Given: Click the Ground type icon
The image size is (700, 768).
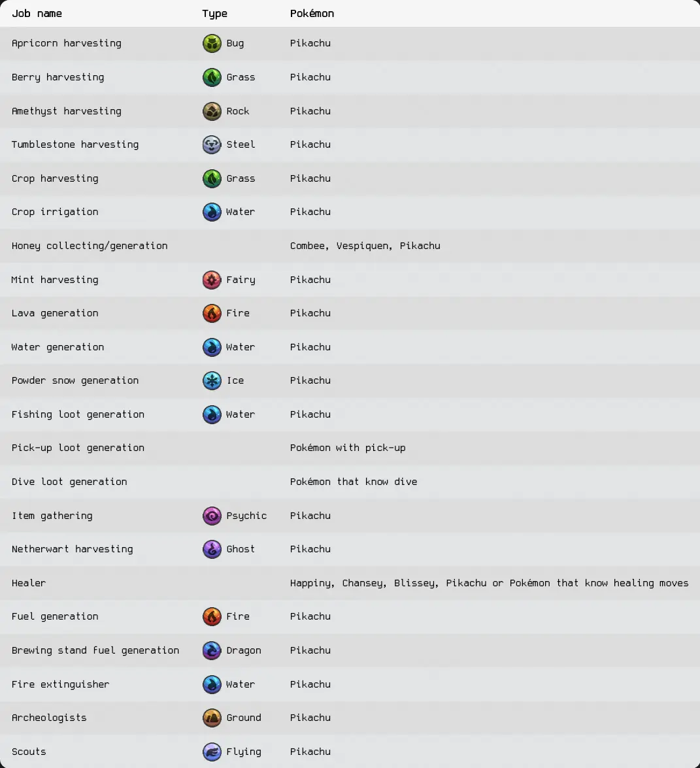Looking at the screenshot, I should pyautogui.click(x=212, y=718).
